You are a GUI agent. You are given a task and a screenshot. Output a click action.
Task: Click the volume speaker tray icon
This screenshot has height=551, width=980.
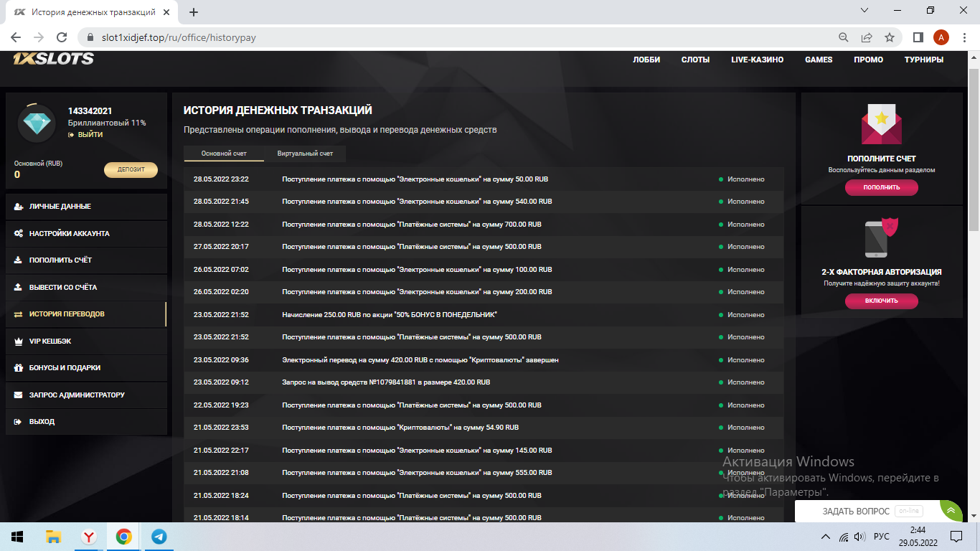pyautogui.click(x=859, y=537)
